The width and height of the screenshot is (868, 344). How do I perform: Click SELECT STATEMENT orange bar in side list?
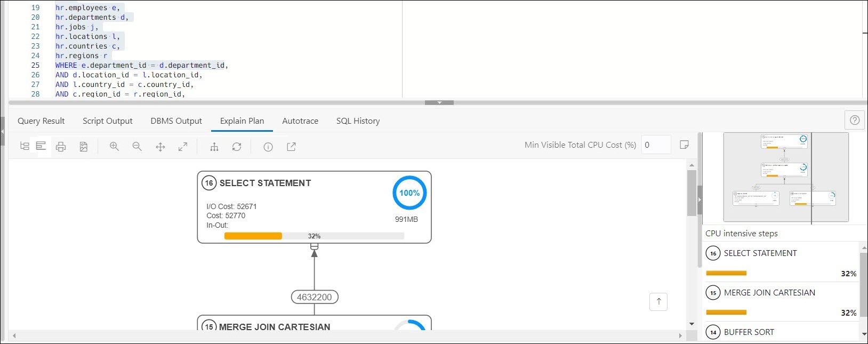(x=726, y=273)
